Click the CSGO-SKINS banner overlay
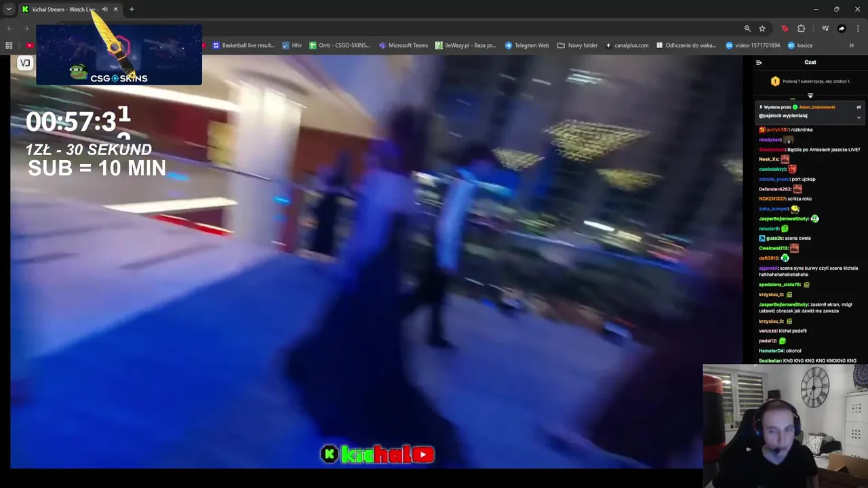Viewport: 868px width, 488px height. click(x=119, y=55)
